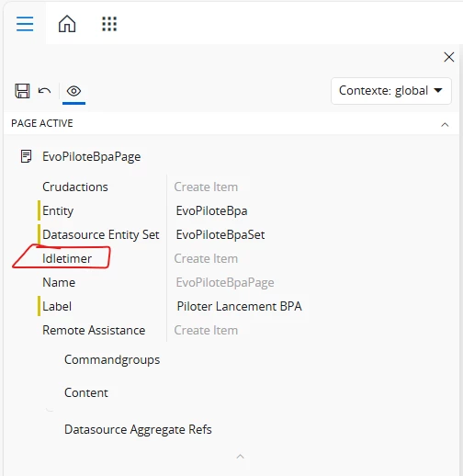Edit Label value Piloter Lancement BPA
This screenshot has height=476, width=463.
click(239, 306)
